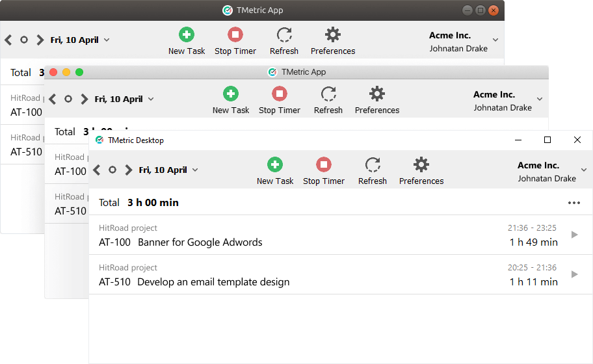This screenshot has width=593, height=364.
Task: Open the three-dot options menu beside Total
Action: click(x=573, y=203)
